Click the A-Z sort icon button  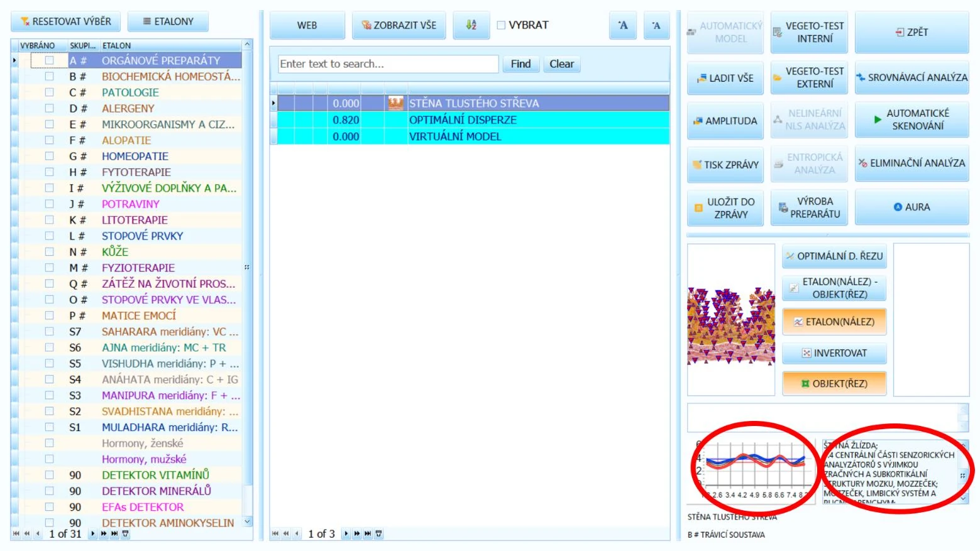click(471, 25)
